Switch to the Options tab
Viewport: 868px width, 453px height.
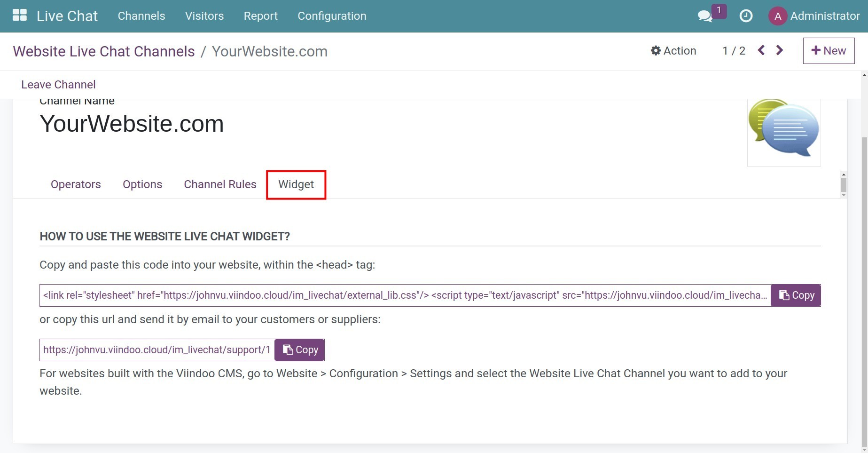(x=142, y=184)
